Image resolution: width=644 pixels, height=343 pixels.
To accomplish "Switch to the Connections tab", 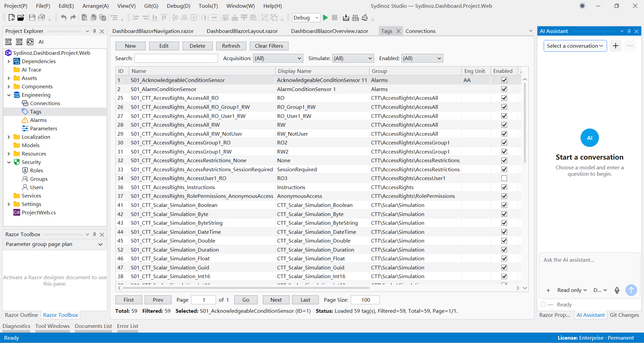I will 420,31.
